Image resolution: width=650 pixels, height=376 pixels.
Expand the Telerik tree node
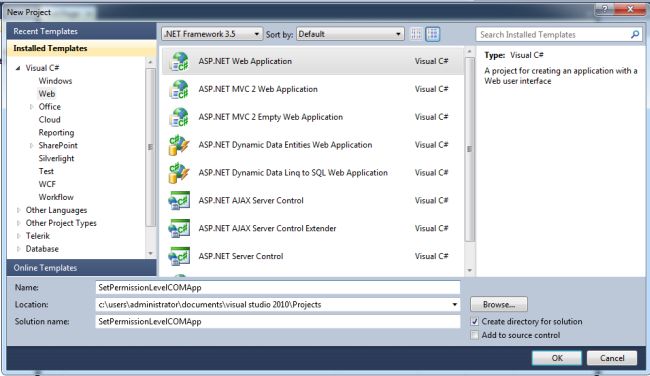(18, 236)
